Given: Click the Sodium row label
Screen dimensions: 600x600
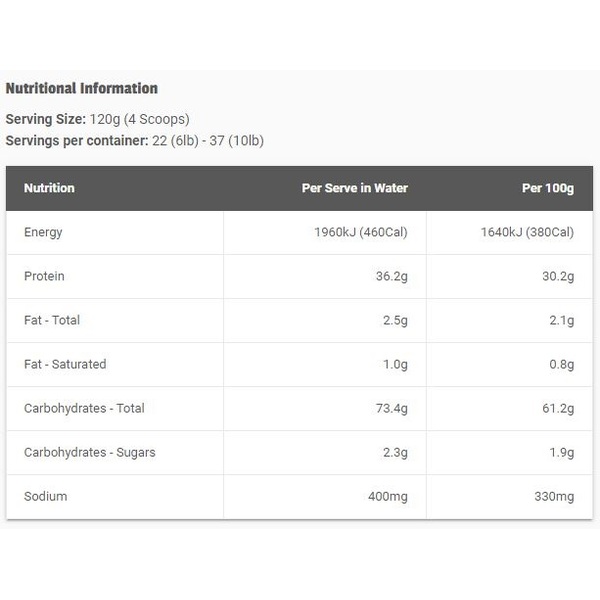Looking at the screenshot, I should [x=46, y=496].
